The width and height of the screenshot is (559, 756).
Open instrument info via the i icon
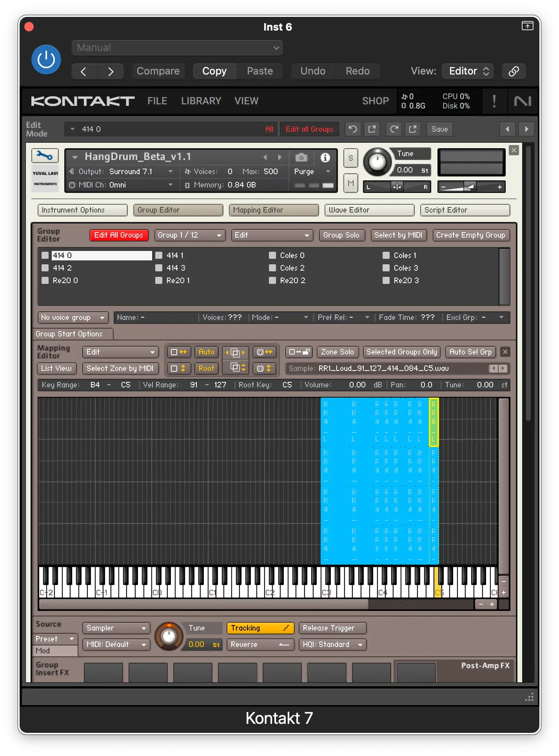pyautogui.click(x=325, y=158)
